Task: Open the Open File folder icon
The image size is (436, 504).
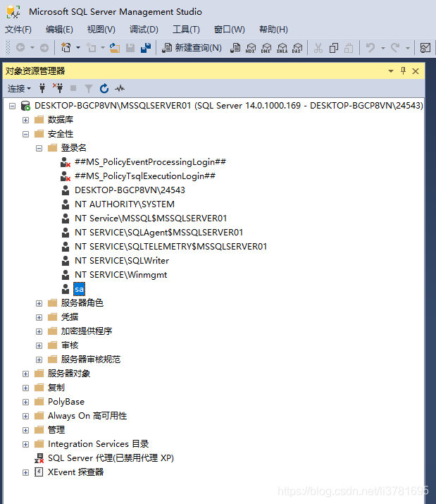Action: pyautogui.click(x=115, y=48)
